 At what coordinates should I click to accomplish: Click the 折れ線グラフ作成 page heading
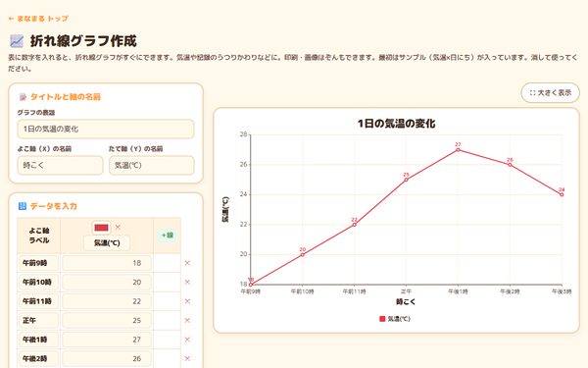point(83,41)
